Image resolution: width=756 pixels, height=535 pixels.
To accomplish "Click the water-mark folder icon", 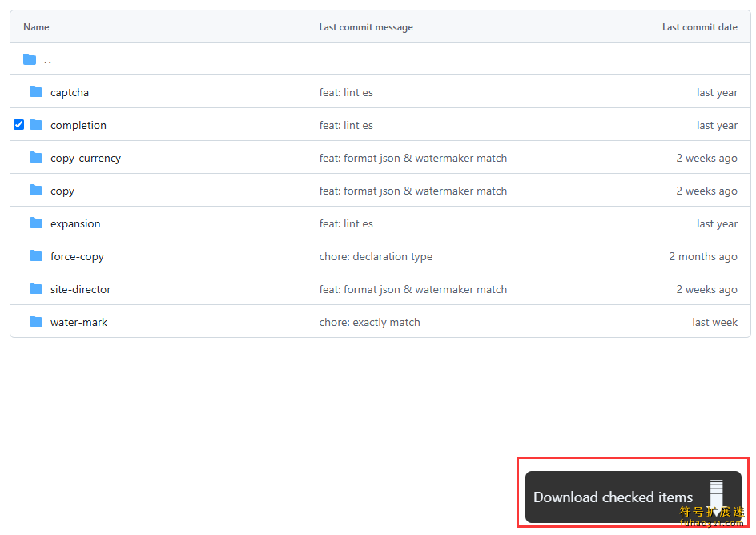I will [36, 322].
